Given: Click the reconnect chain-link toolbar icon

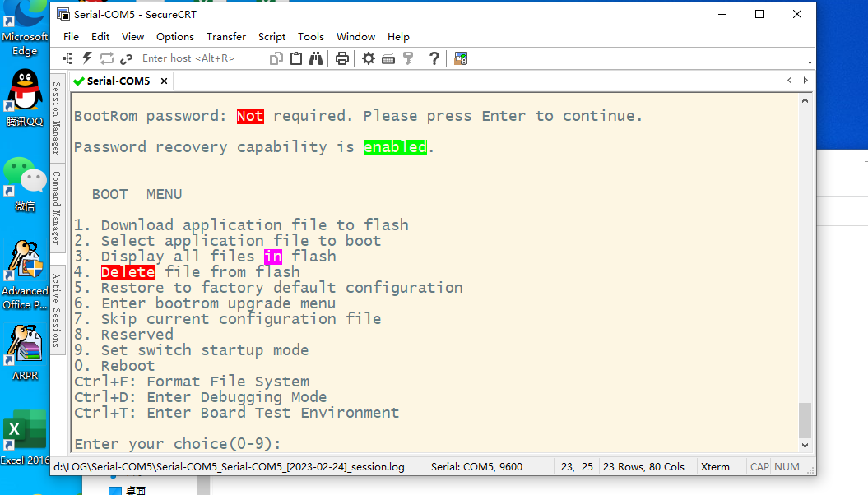Looking at the screenshot, I should (x=126, y=58).
